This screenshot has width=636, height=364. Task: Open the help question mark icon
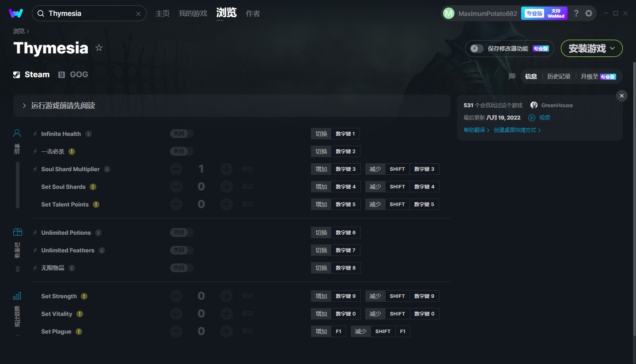(576, 14)
